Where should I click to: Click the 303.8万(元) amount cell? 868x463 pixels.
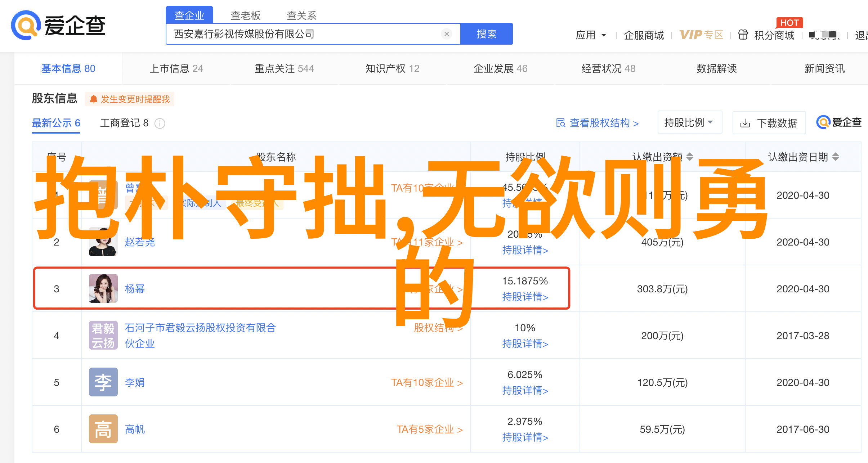click(662, 289)
